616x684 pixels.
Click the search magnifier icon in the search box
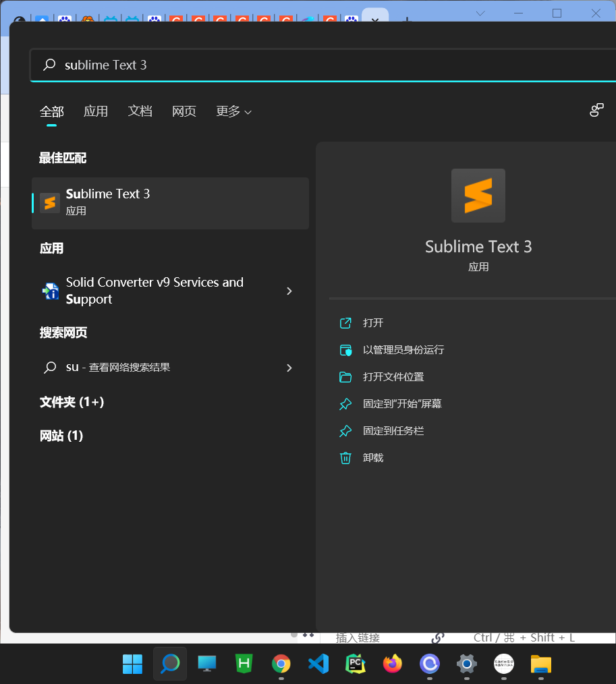pos(49,65)
